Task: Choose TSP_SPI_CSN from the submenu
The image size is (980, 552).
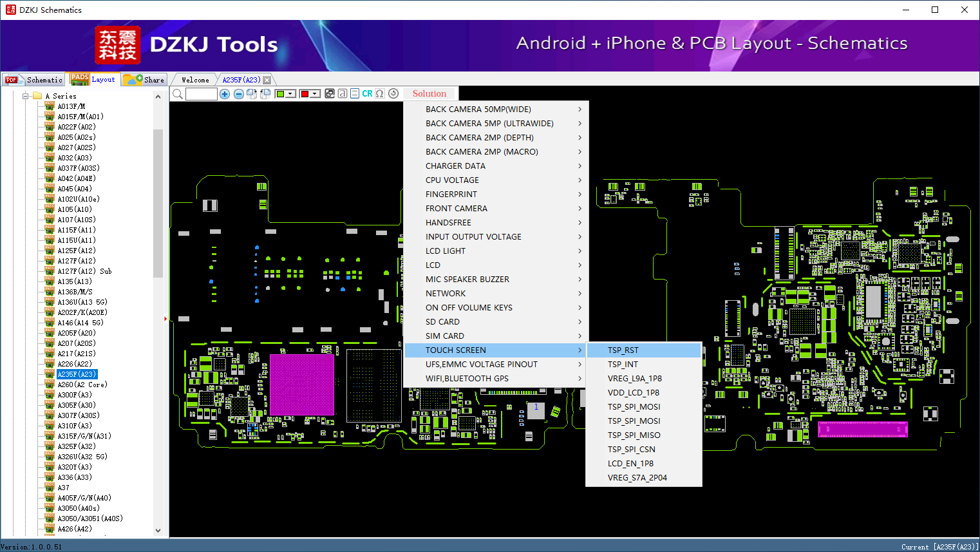Action: (643, 450)
